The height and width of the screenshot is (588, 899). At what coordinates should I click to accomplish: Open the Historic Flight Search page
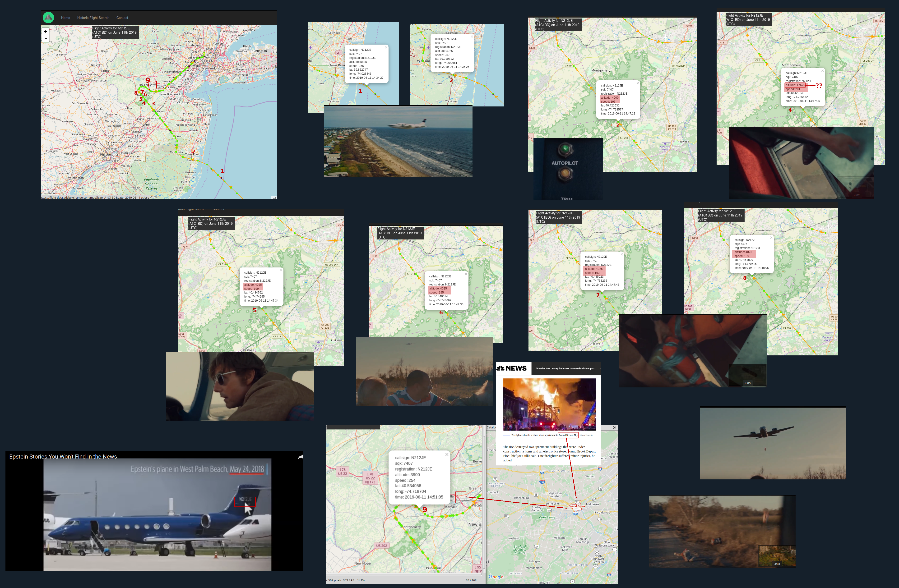click(x=93, y=18)
